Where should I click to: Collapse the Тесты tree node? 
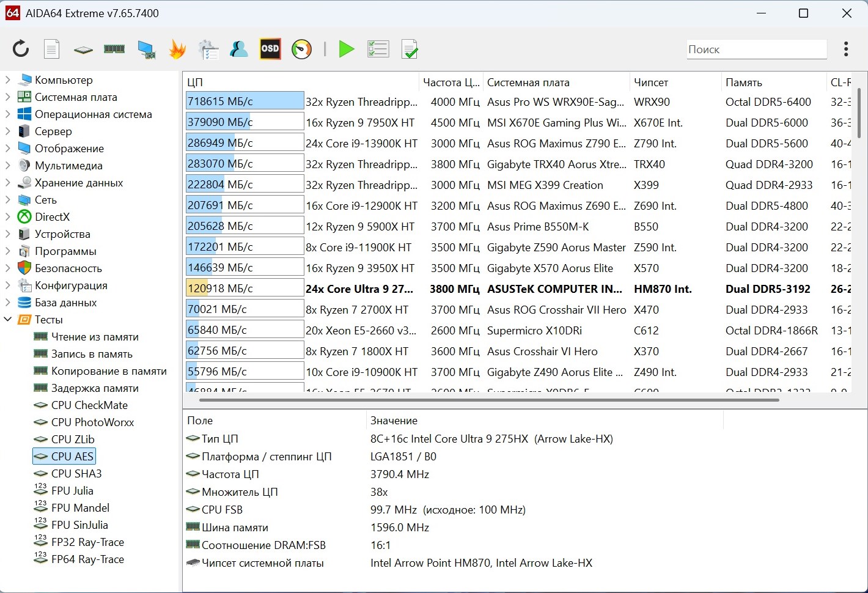8,320
